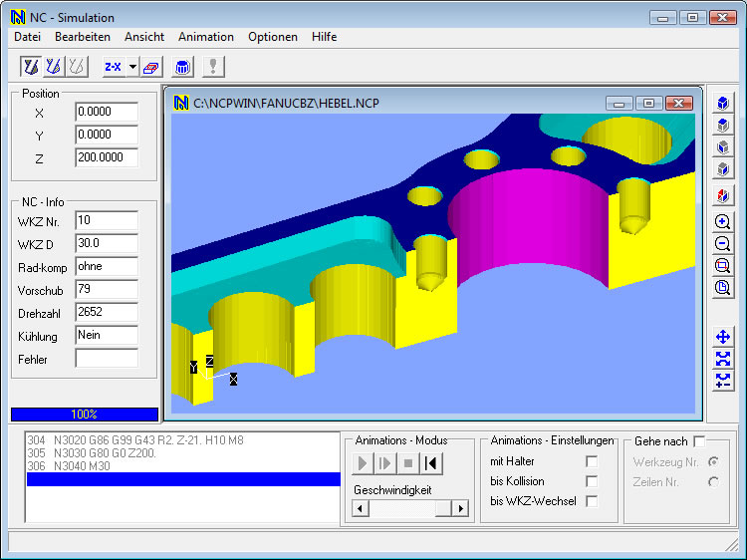Click the Position X field
747x560 pixels.
pos(107,112)
